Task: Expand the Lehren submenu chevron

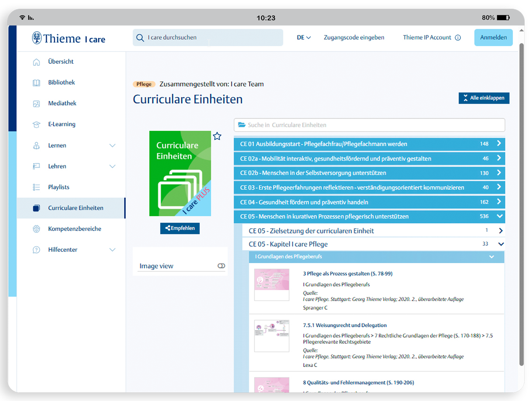Action: pyautogui.click(x=112, y=166)
